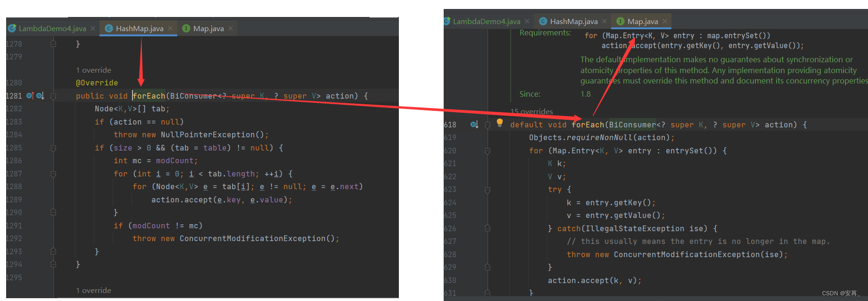868x301 pixels.
Task: Select HashMap.java tab in left editor
Action: [140, 28]
